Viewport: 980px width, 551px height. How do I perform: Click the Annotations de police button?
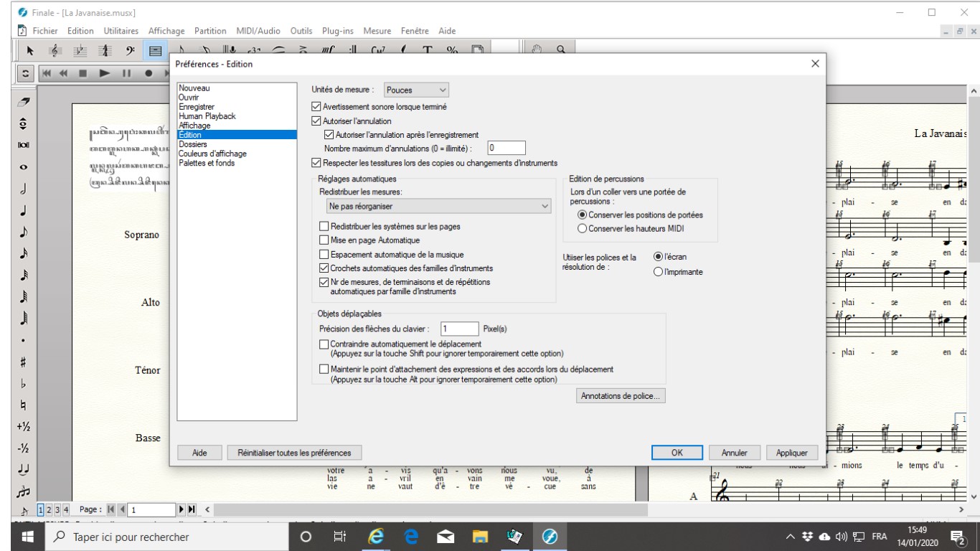[621, 395]
